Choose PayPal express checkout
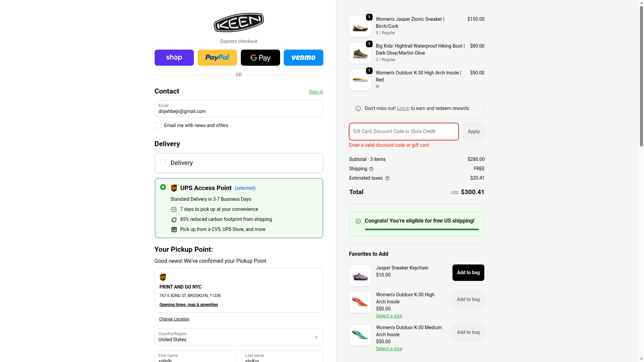644x362 pixels. [x=217, y=58]
